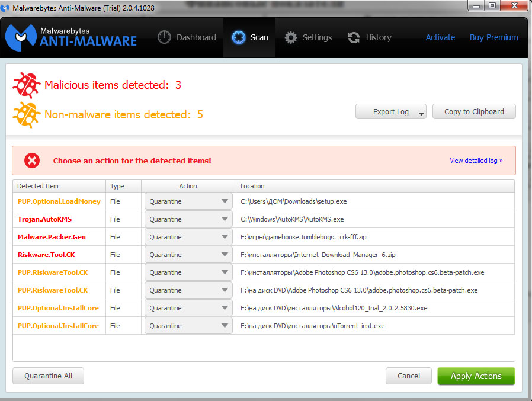Click the AutoKMS.exe location path
This screenshot has width=532, height=401.
coord(292,219)
